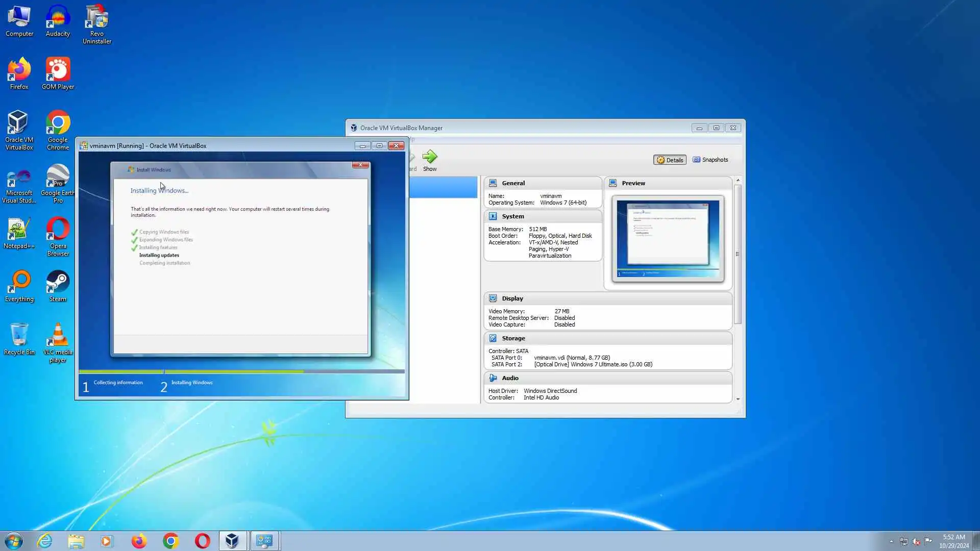The height and width of the screenshot is (551, 980).
Task: Select the highlighted VM in the list
Action: (443, 187)
